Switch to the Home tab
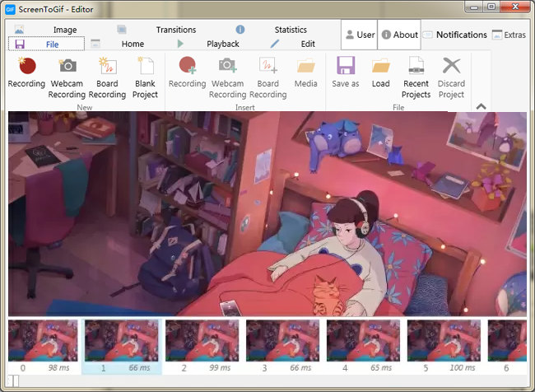535x392 pixels. pyautogui.click(x=118, y=44)
